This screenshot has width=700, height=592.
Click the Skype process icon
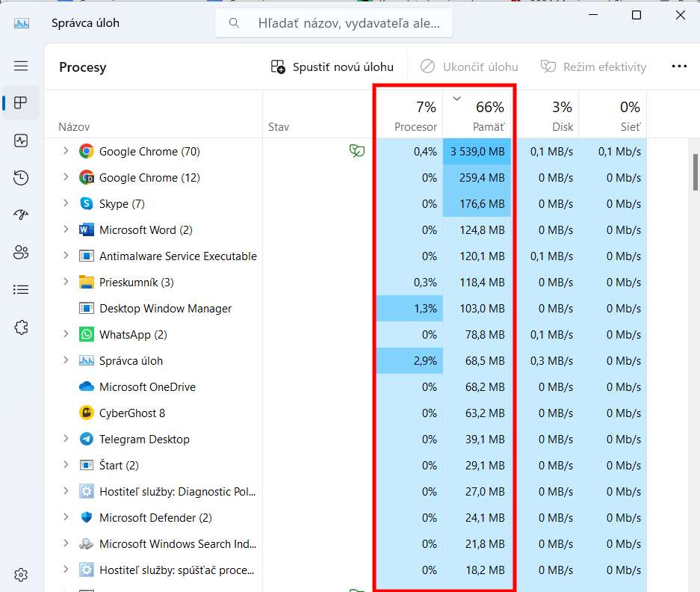(86, 204)
